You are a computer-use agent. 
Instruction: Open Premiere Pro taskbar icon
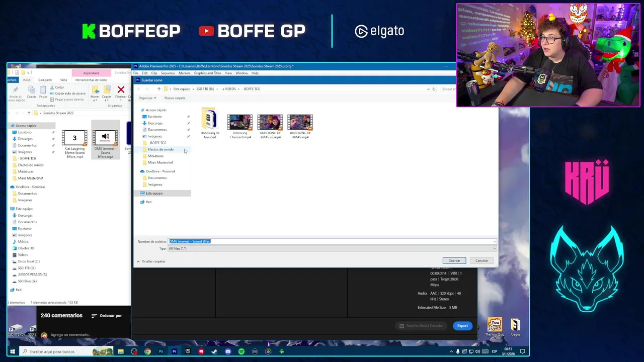[x=174, y=351]
